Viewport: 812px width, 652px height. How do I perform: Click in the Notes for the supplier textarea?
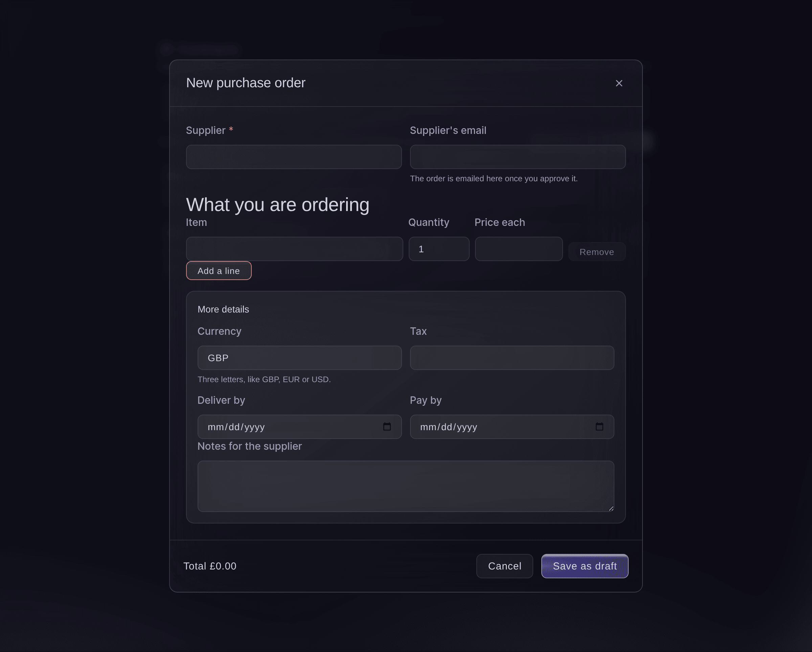(406, 486)
